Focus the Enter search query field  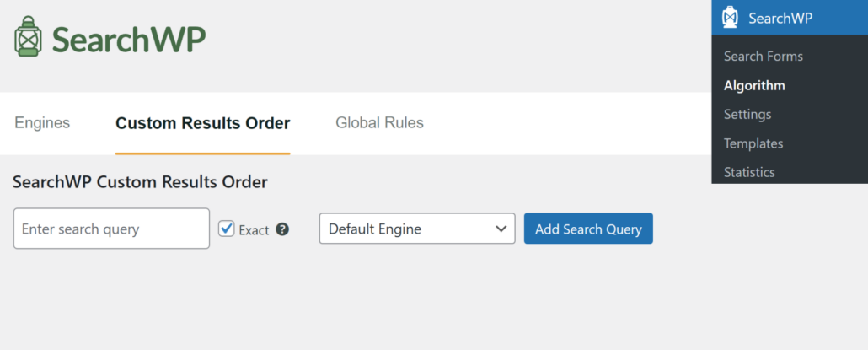click(111, 229)
